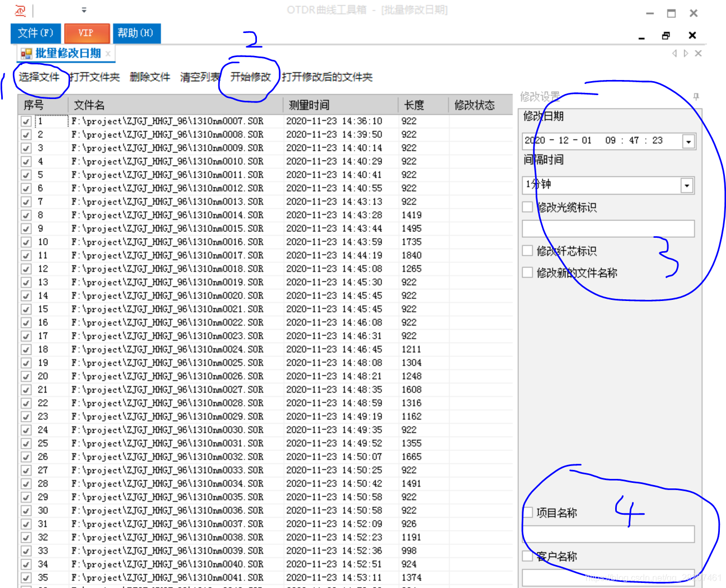
Task: Select file row 1310nm0014.SOR
Action: coord(265,215)
